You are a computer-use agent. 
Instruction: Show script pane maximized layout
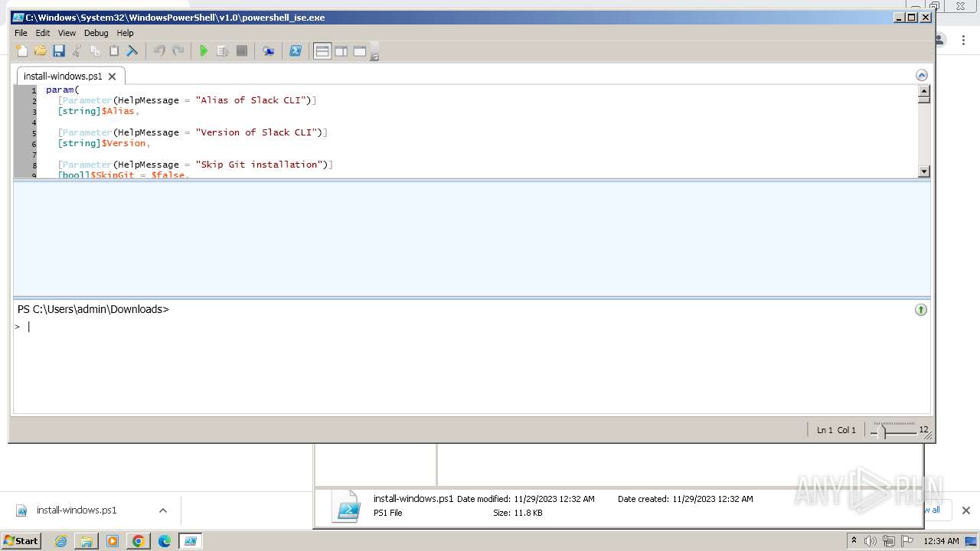point(360,51)
